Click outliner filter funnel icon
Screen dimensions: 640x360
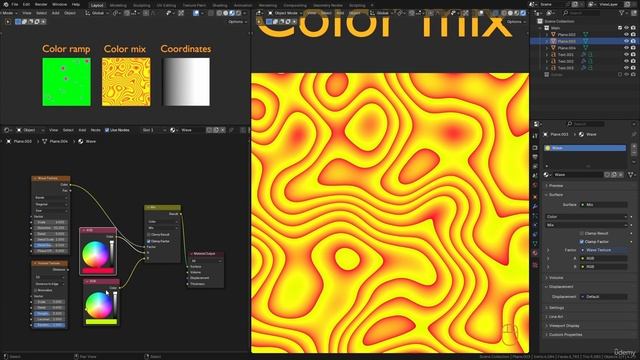[622, 13]
